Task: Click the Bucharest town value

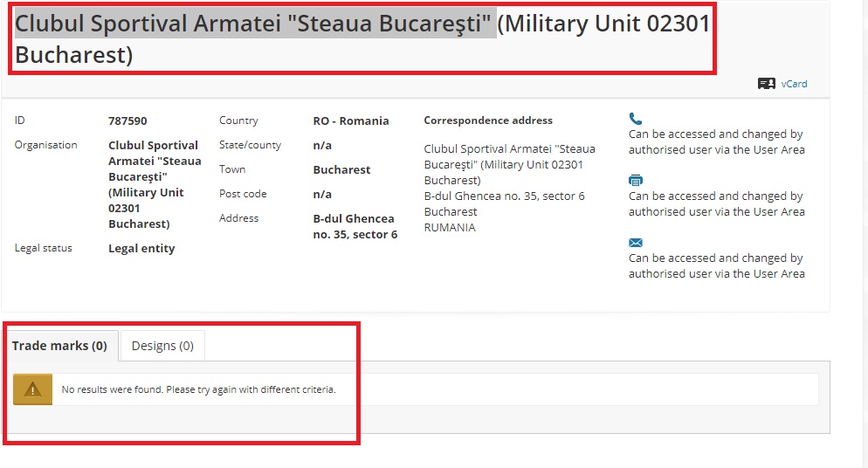Action: [x=341, y=170]
